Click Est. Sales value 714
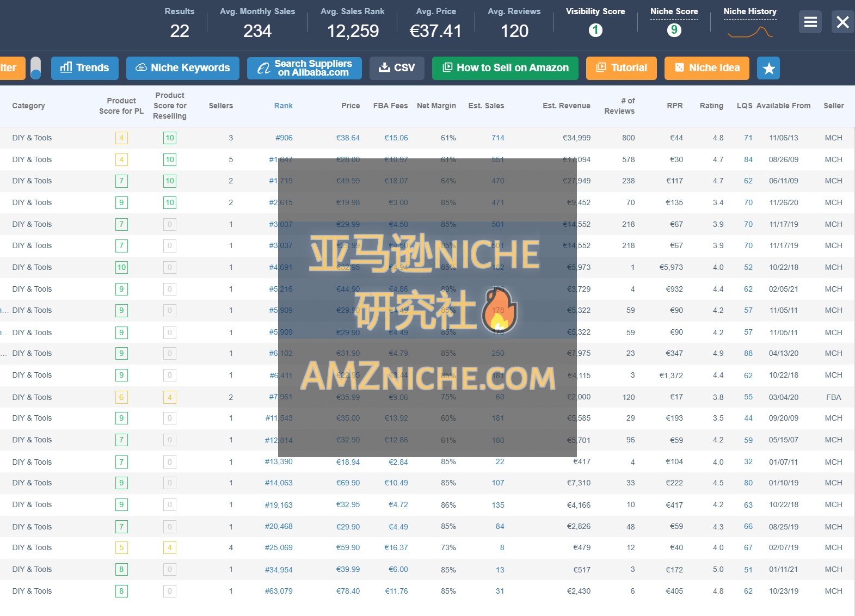 tap(498, 138)
